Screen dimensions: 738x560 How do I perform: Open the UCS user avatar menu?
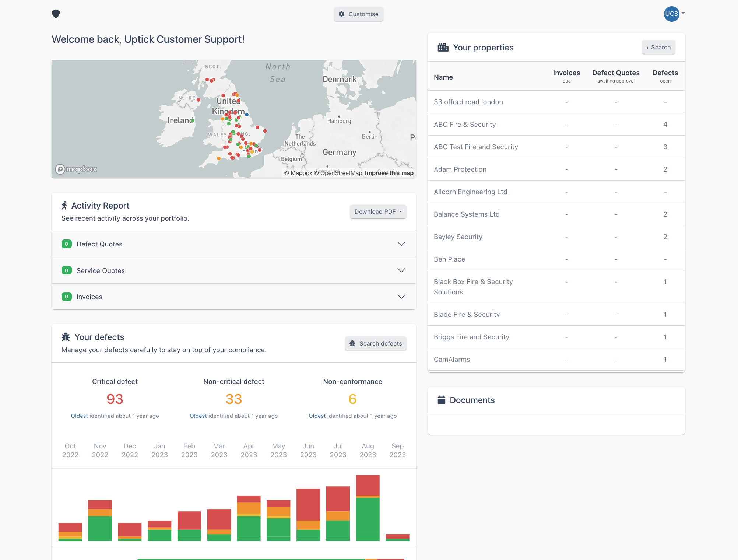click(x=674, y=14)
